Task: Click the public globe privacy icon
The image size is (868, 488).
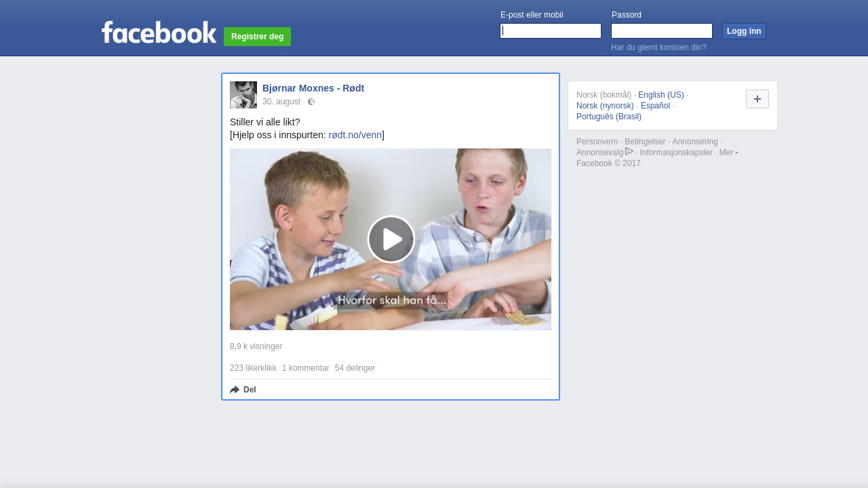Action: click(x=311, y=102)
